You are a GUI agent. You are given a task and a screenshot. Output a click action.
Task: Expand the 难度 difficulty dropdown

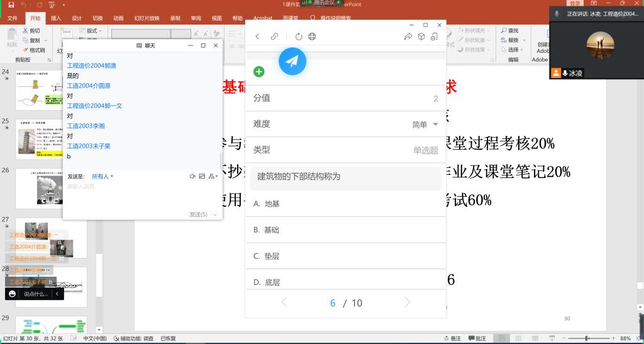(435, 125)
